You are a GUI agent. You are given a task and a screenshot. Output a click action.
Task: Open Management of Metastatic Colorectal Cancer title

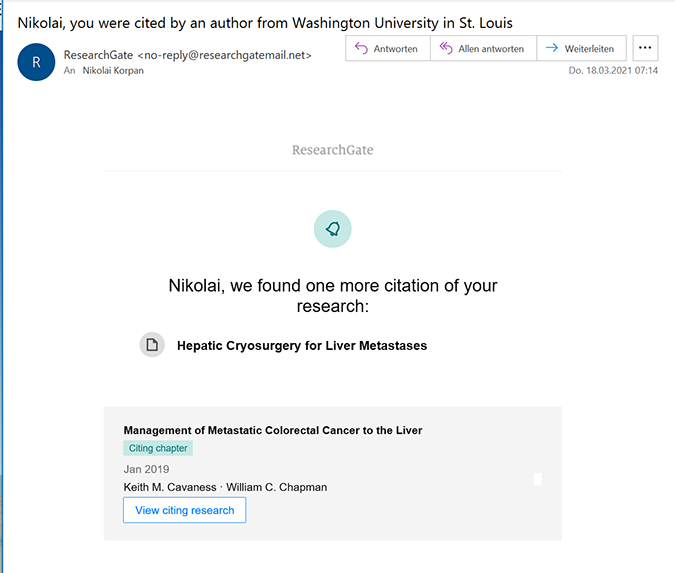click(272, 430)
